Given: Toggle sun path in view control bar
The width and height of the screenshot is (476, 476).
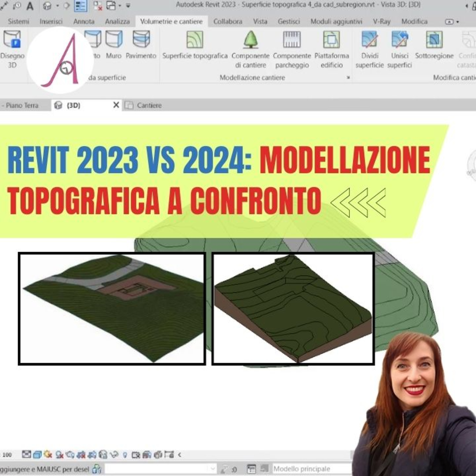Looking at the screenshot, I should click(48, 455).
